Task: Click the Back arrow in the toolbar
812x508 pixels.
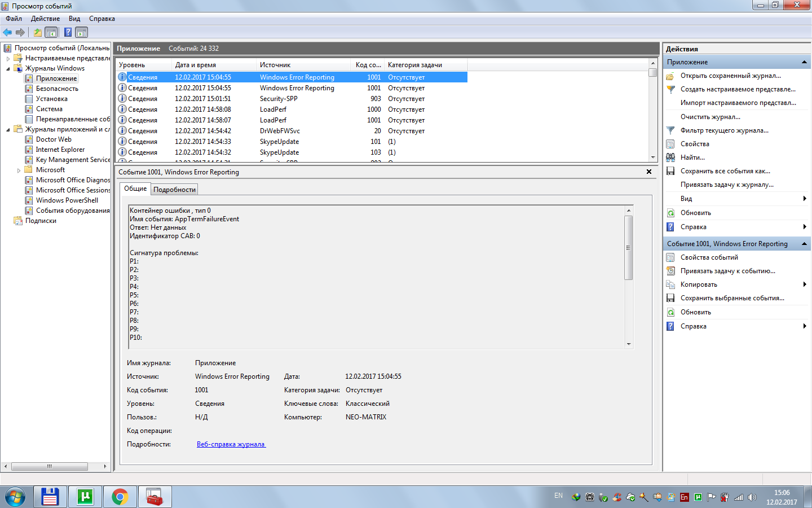Action: click(x=7, y=32)
